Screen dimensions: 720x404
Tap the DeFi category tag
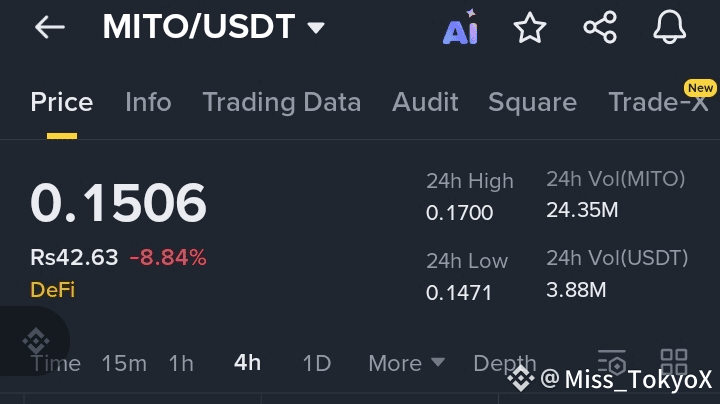pos(52,290)
